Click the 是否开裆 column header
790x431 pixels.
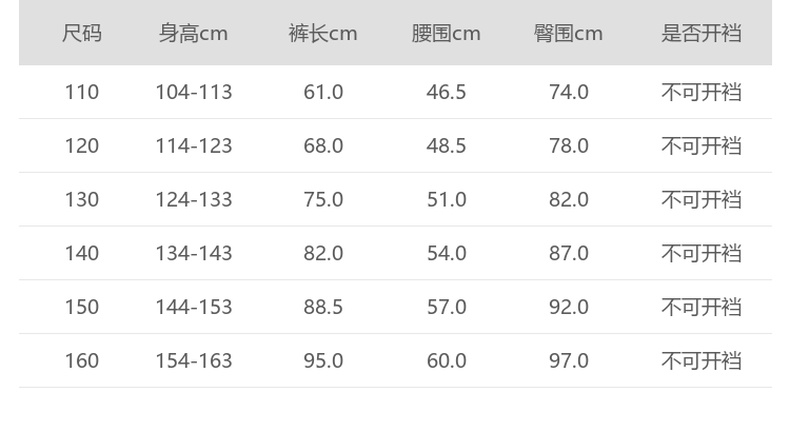pyautogui.click(x=701, y=34)
